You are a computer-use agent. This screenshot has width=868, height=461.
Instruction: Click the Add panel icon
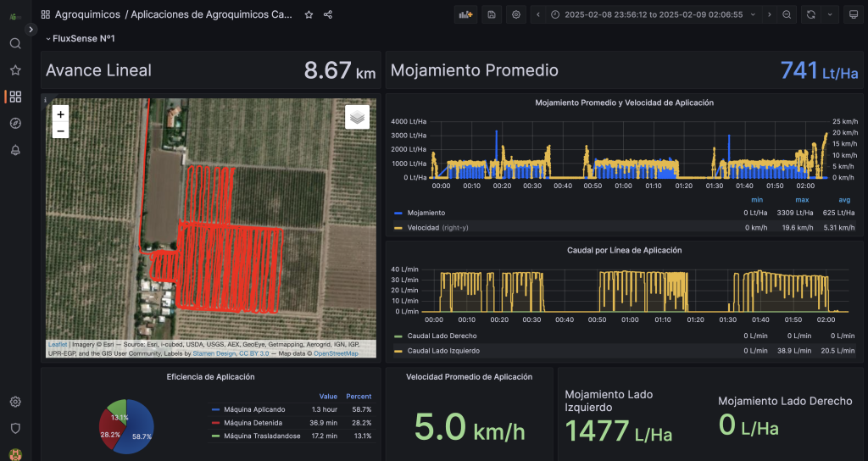click(x=466, y=14)
